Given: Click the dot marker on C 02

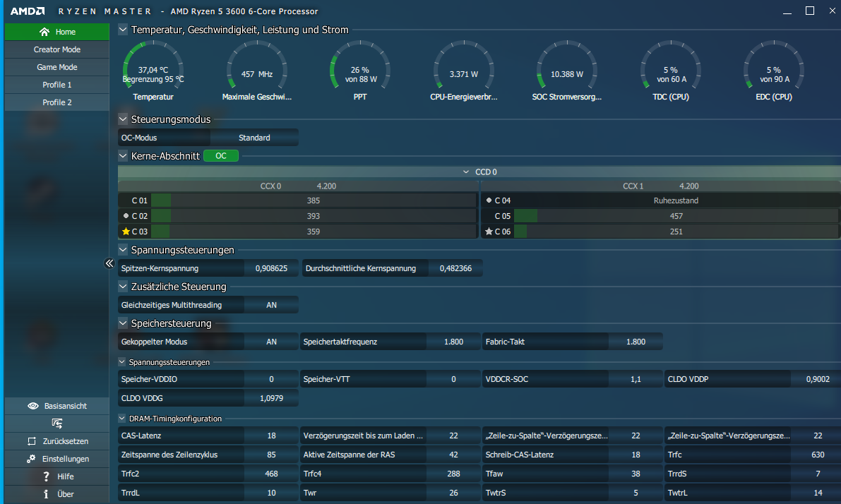Looking at the screenshot, I should point(126,215).
